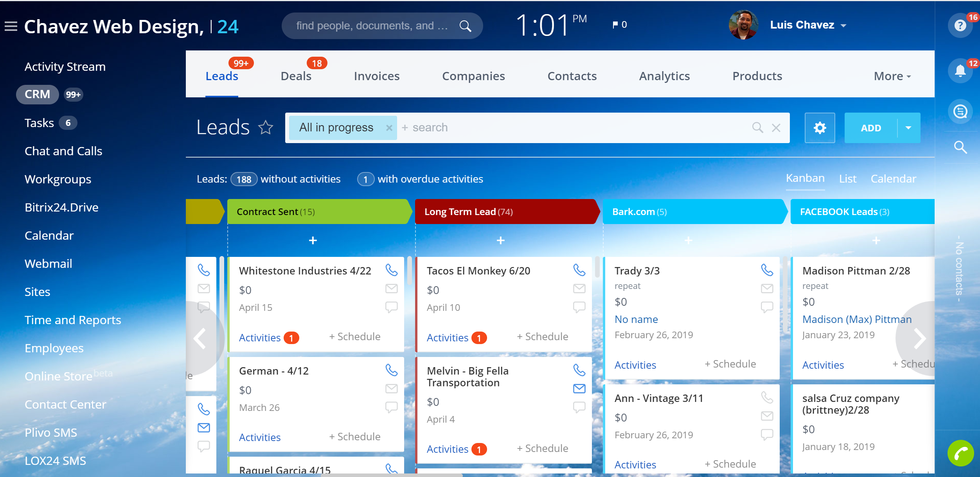Clear the Leads filter with the X icon

[x=776, y=127]
